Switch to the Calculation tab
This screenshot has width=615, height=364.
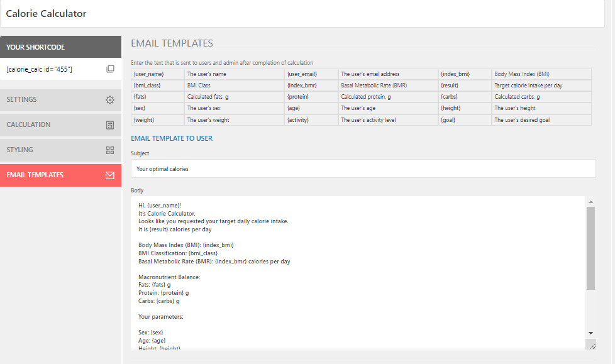[61, 124]
